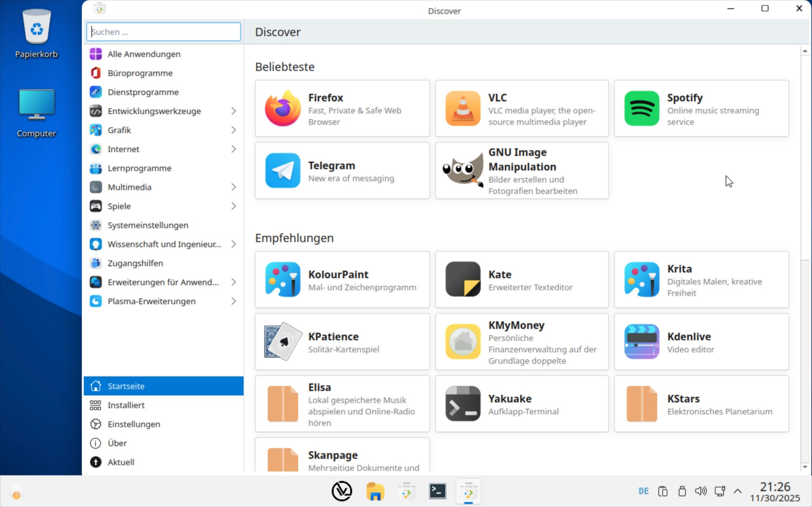This screenshot has height=507, width=812.
Task: Expand the Multimedia category chevron
Action: coord(233,187)
